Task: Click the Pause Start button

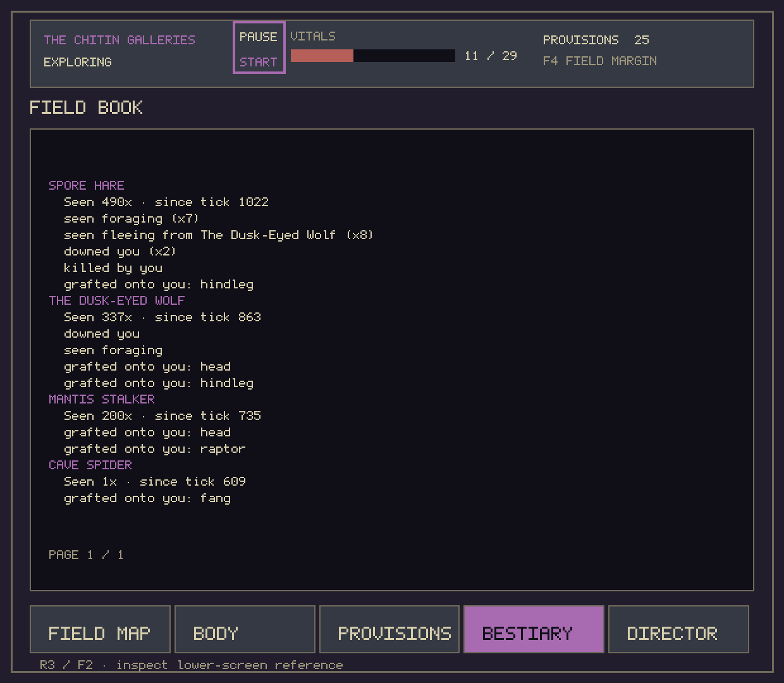Action: (259, 47)
